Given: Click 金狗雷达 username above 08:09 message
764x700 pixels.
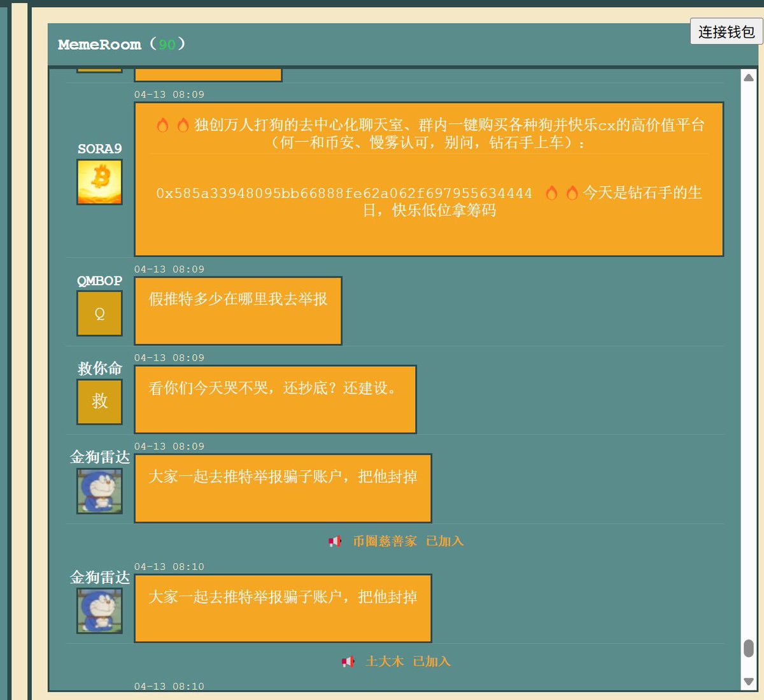Looking at the screenshot, I should (x=99, y=457).
